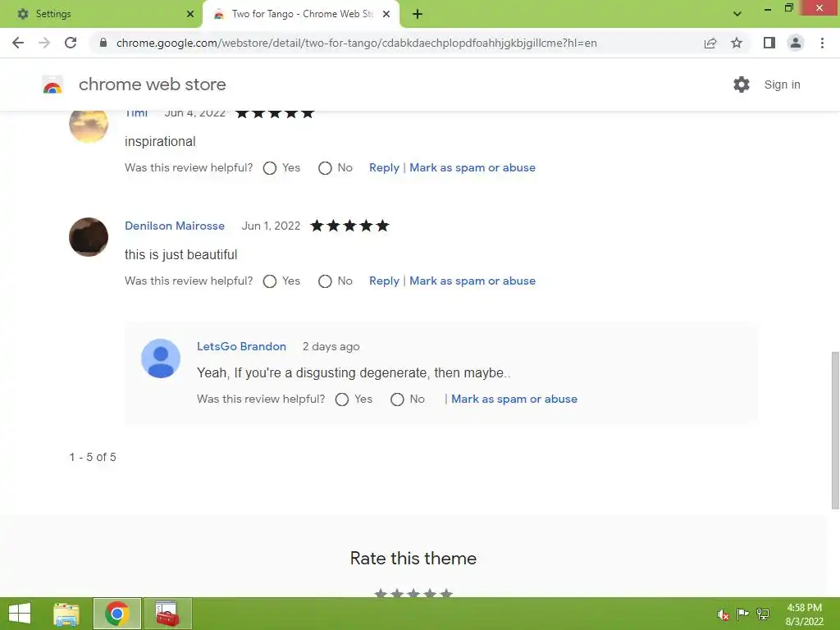
Task: Close the Settings tab
Action: pyautogui.click(x=190, y=14)
